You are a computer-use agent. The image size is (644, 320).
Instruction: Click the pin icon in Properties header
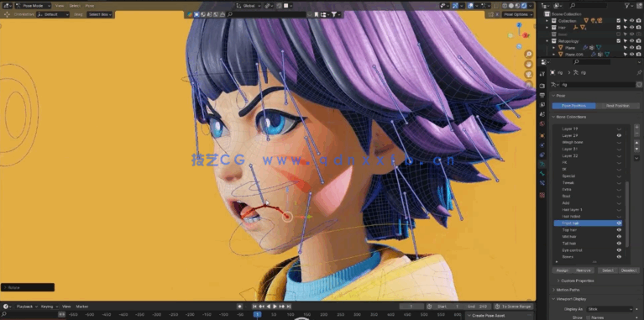(639, 72)
